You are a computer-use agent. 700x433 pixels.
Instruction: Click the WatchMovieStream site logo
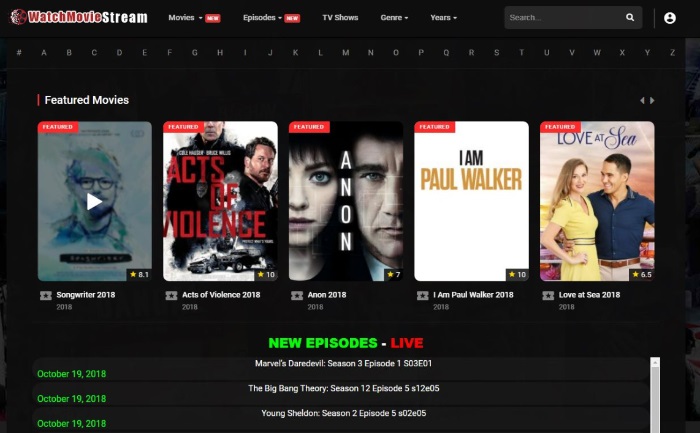79,17
